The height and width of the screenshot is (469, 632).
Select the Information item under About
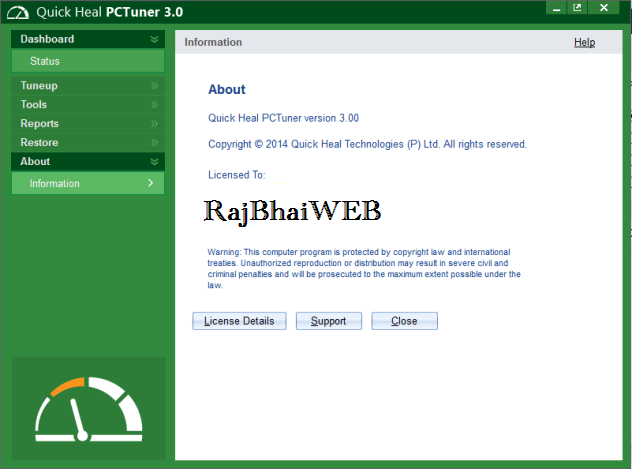coord(88,183)
